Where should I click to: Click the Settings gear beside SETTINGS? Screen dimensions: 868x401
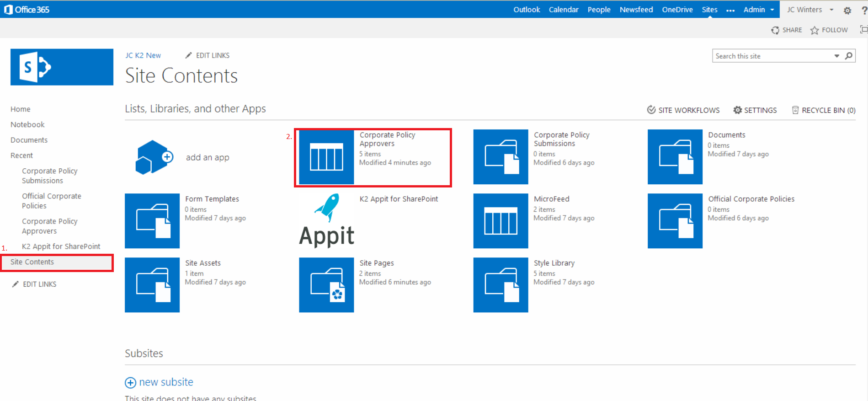738,110
